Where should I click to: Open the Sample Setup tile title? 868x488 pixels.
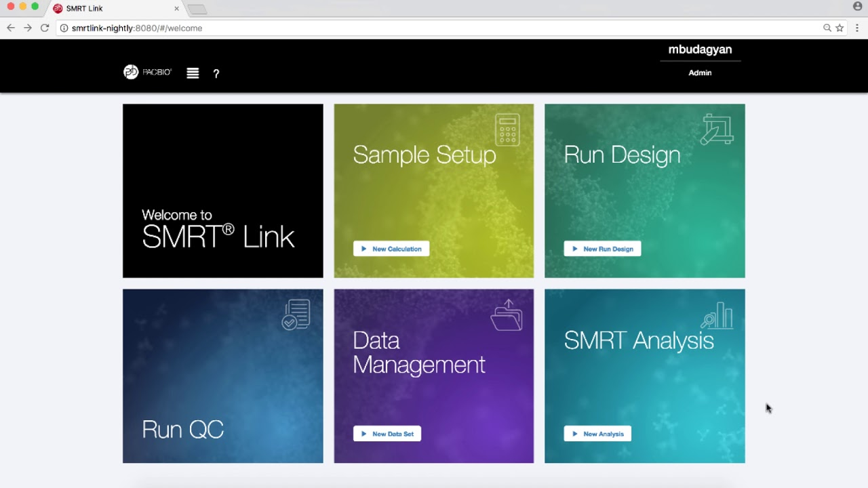[425, 155]
